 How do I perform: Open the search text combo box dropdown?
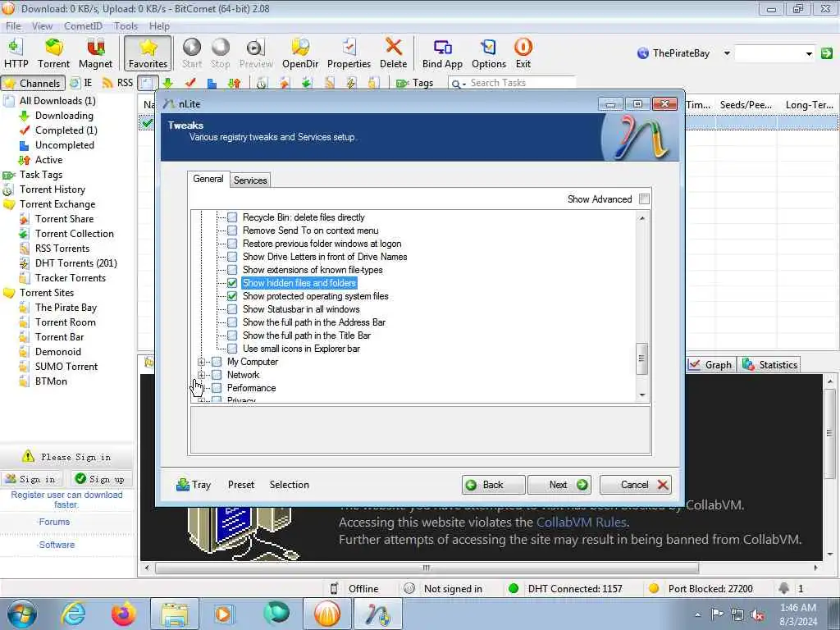(808, 53)
